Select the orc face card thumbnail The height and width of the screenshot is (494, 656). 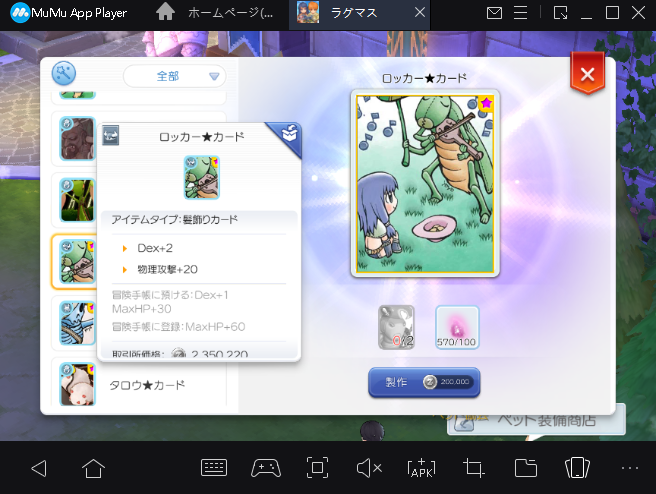click(78, 139)
